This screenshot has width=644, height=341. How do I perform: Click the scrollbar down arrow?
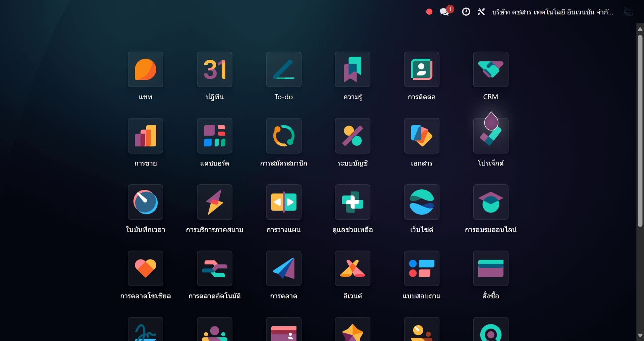640,335
